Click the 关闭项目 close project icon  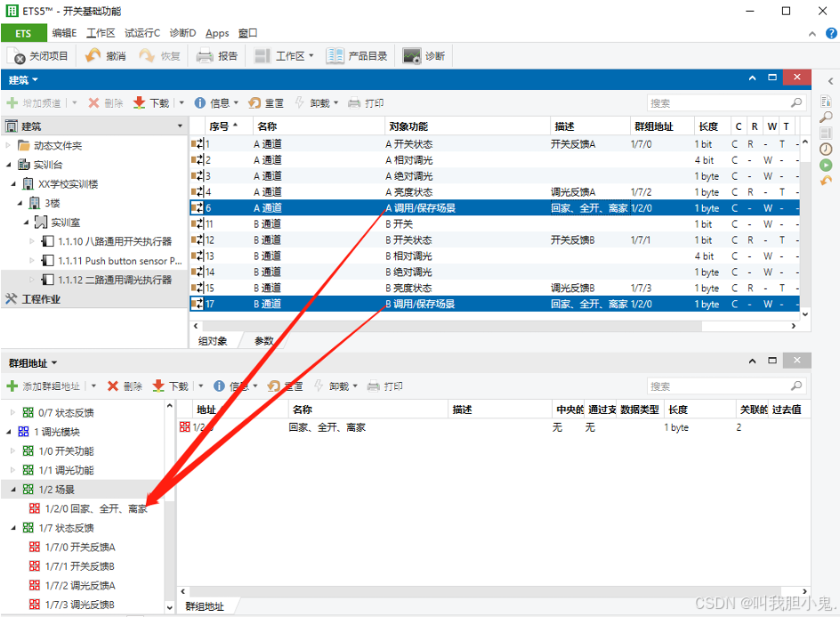(x=19, y=56)
